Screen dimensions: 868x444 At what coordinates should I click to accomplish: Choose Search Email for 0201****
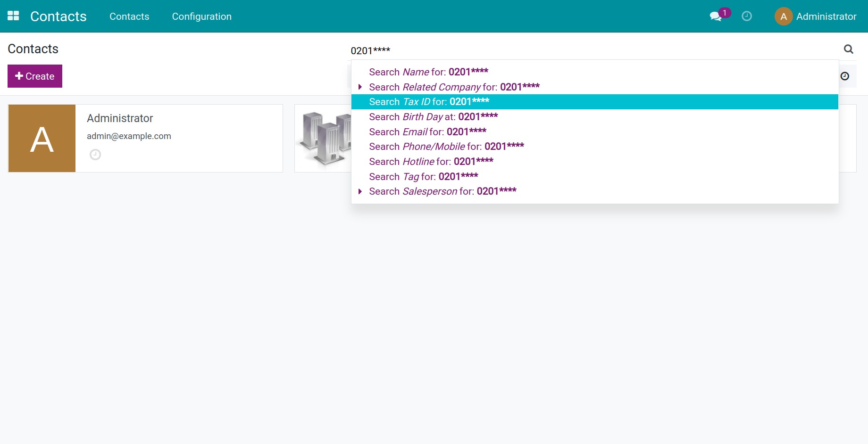coord(427,132)
